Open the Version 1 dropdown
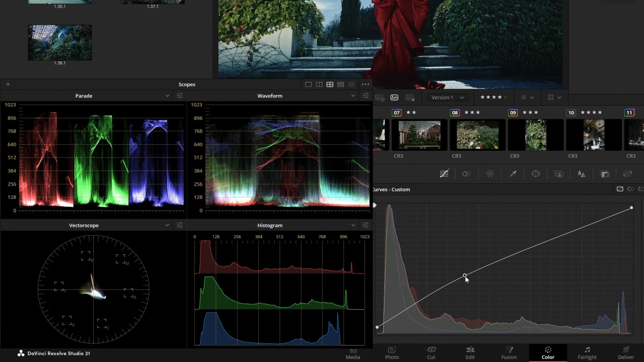The image size is (644, 362). pyautogui.click(x=448, y=97)
